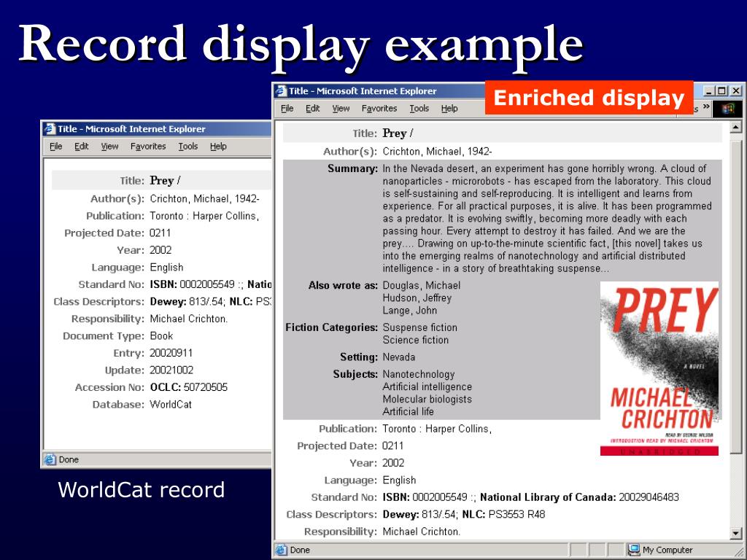Minimize the front Internet Explorer window

coord(709,90)
